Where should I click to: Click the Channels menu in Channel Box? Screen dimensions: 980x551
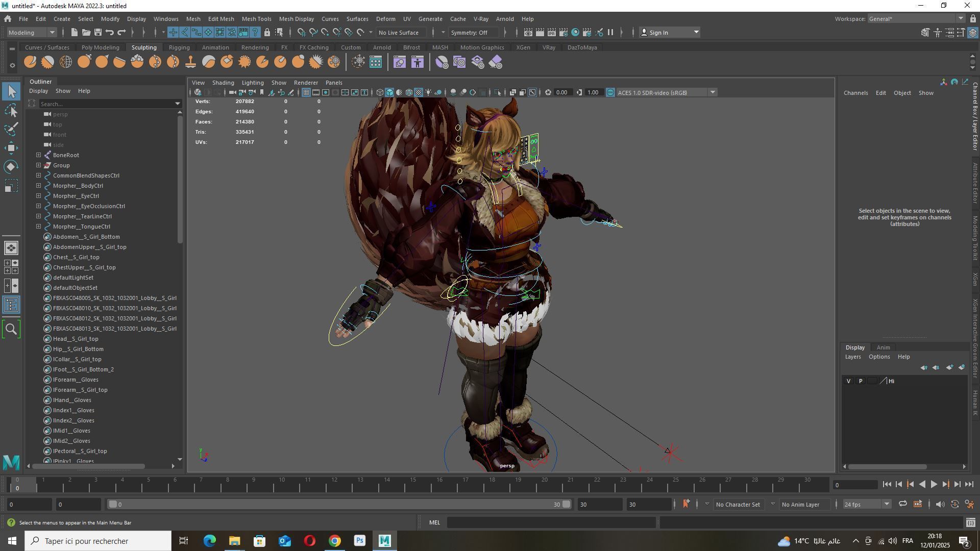855,93
